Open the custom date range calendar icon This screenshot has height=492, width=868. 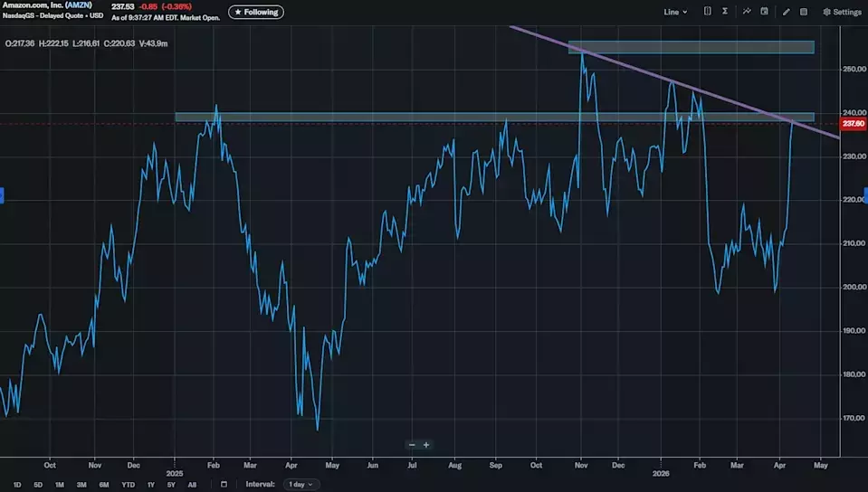[x=224, y=484]
